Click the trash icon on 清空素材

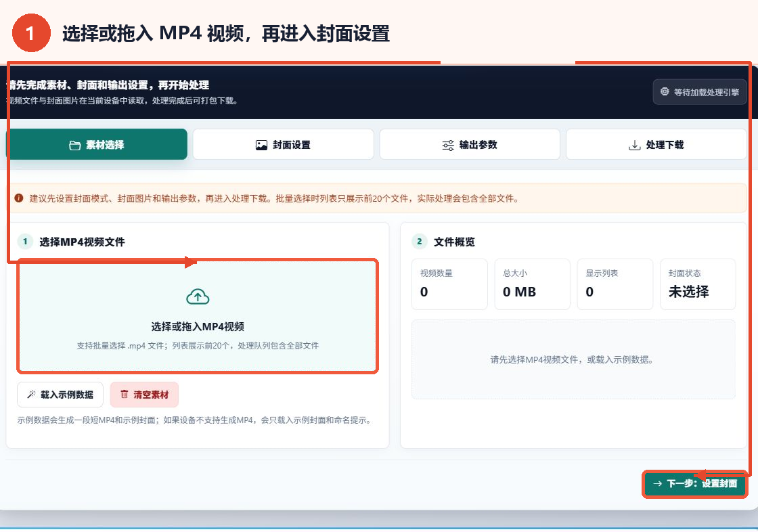125,394
